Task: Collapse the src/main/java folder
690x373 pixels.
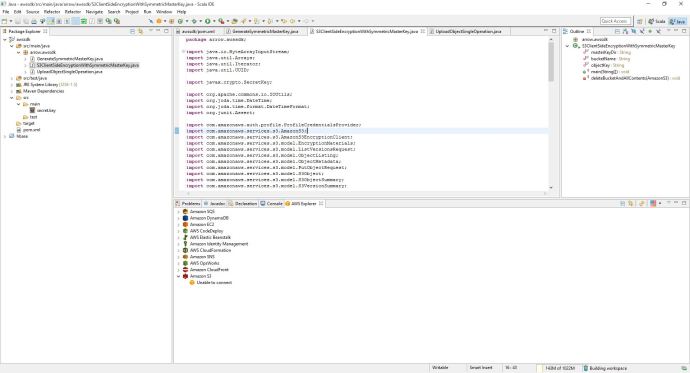Action: pyautogui.click(x=12, y=46)
